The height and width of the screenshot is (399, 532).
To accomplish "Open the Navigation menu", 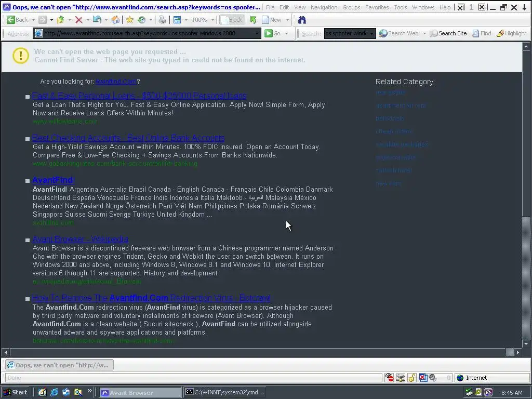I will coord(324,7).
